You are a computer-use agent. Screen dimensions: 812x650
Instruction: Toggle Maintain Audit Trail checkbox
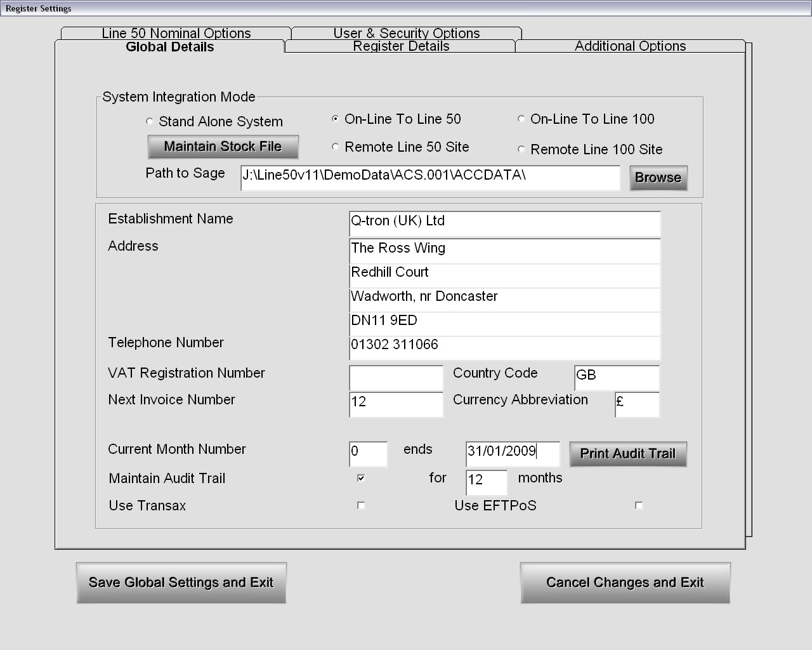[361, 478]
